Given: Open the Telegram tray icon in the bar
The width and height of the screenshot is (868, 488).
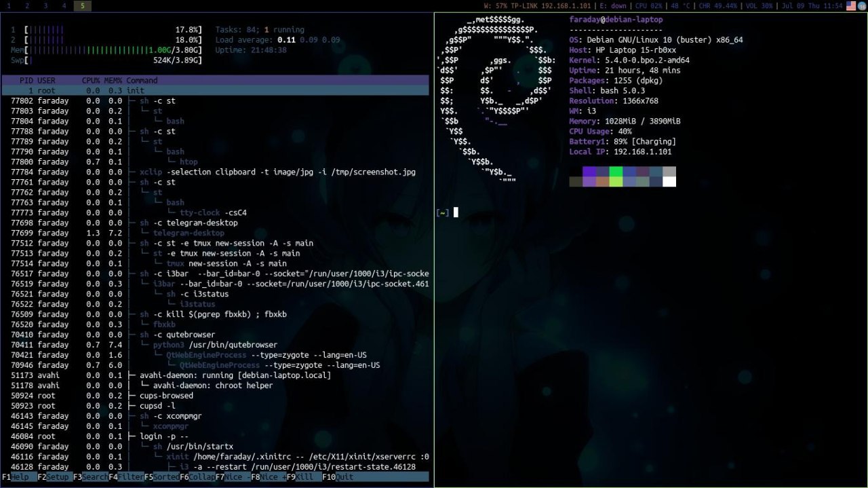Looking at the screenshot, I should coord(862,5).
